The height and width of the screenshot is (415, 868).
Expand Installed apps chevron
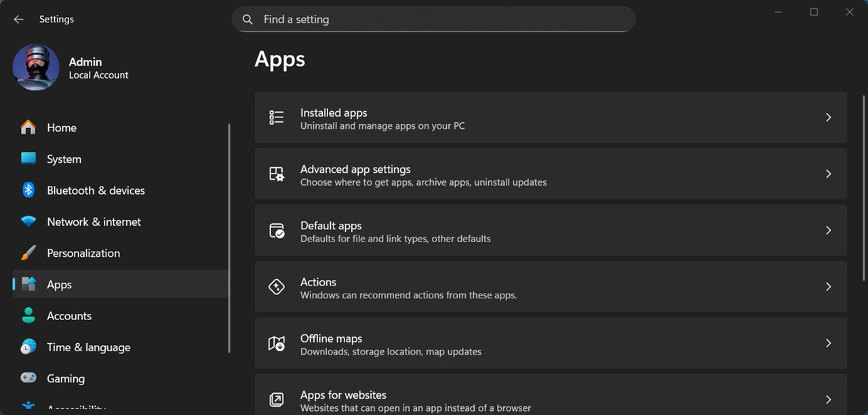tap(828, 117)
